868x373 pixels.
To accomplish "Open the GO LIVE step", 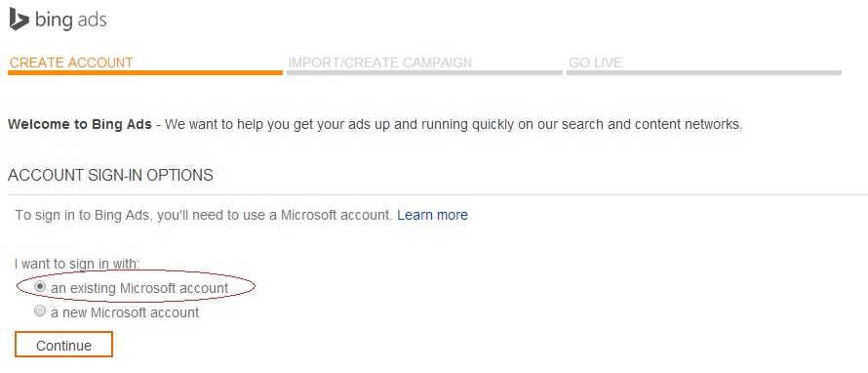I will 595,62.
